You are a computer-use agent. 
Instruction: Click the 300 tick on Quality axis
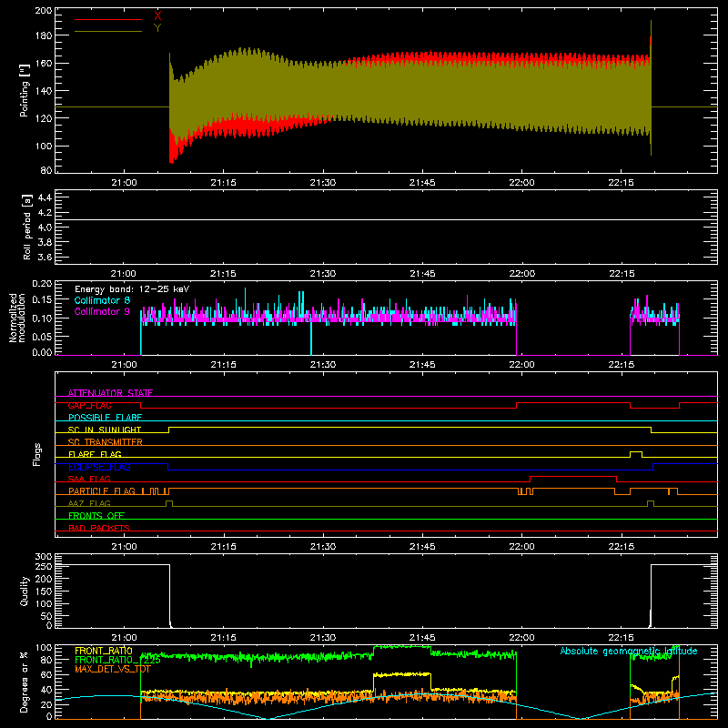[44, 556]
